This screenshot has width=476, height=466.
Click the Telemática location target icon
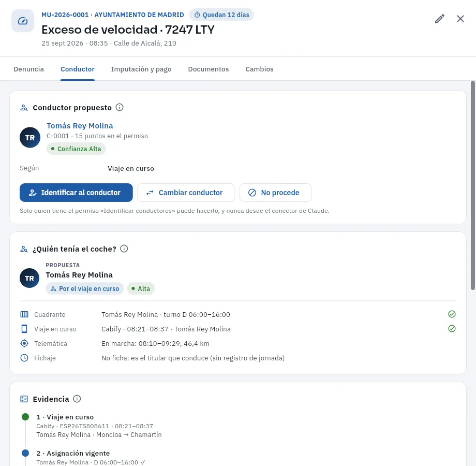click(x=24, y=343)
